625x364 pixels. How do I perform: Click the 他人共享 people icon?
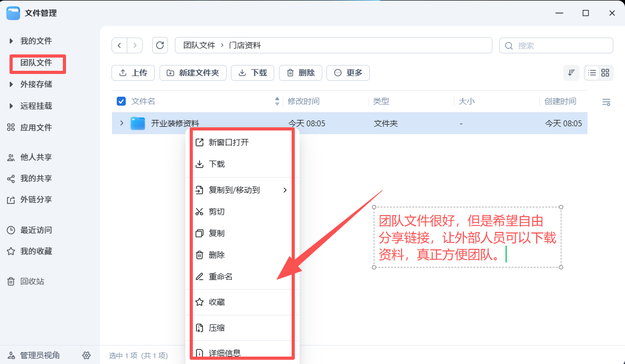[11, 157]
